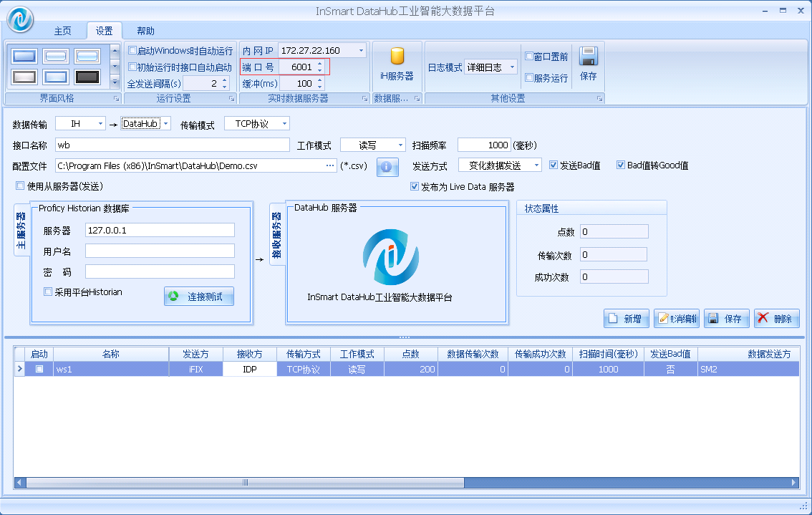The height and width of the screenshot is (515, 812).
Task: Open 内网IP address dropdown
Action: pyautogui.click(x=361, y=50)
